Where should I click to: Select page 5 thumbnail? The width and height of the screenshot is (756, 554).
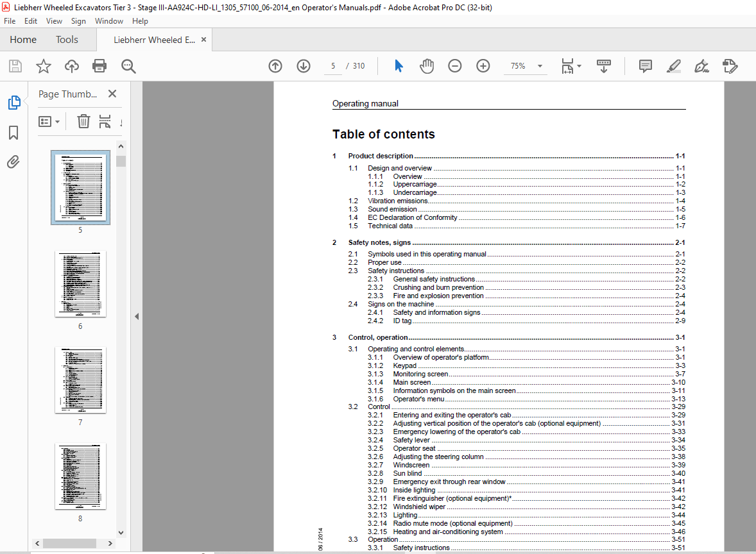click(x=80, y=187)
